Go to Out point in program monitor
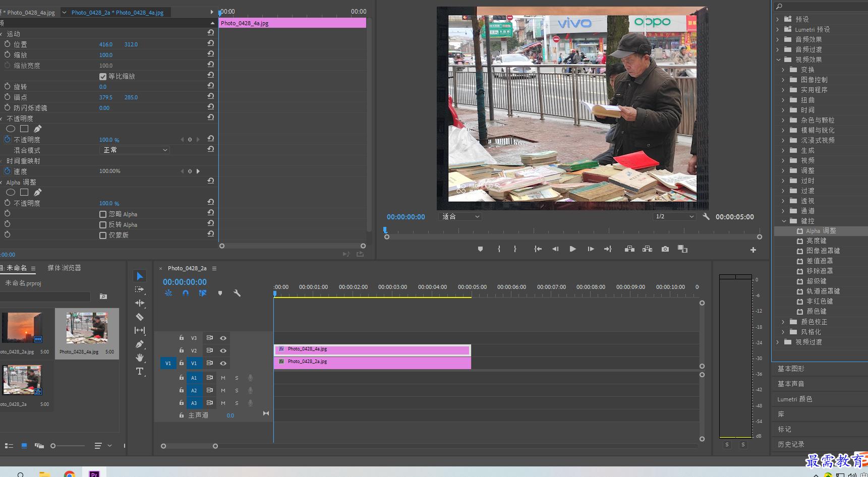Image resolution: width=868 pixels, height=477 pixels. pyautogui.click(x=608, y=249)
